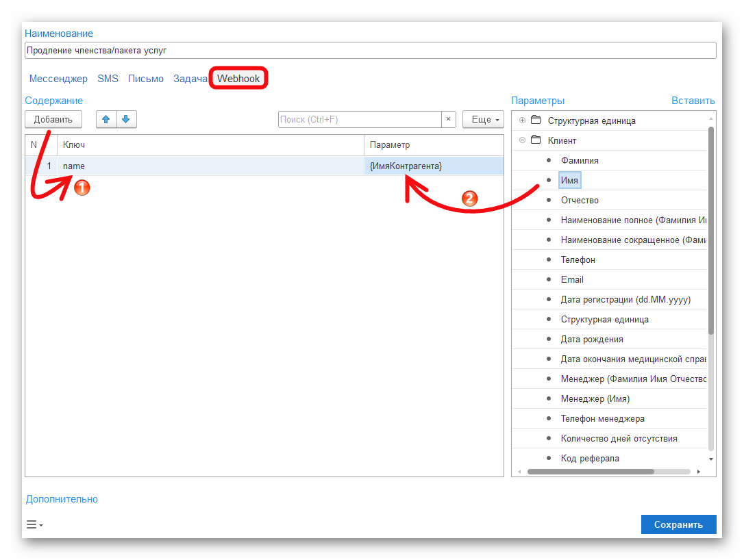The width and height of the screenshot is (744, 560).
Task: Click the Клиент folder icon
Action: click(x=536, y=140)
